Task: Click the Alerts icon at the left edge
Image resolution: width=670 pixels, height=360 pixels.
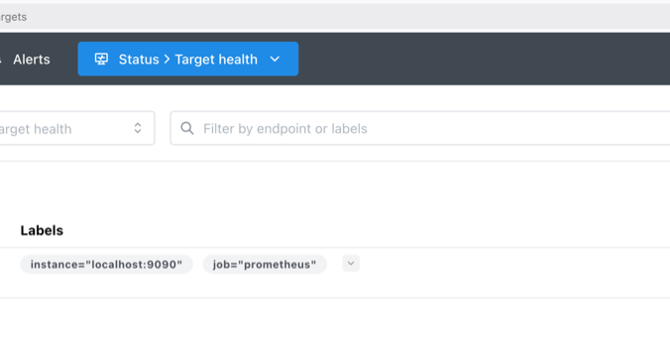Action: click(1, 60)
